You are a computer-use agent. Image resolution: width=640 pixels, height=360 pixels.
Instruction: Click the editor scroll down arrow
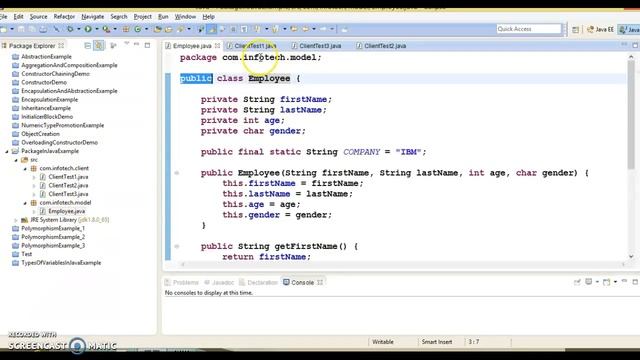pyautogui.click(x=631, y=256)
